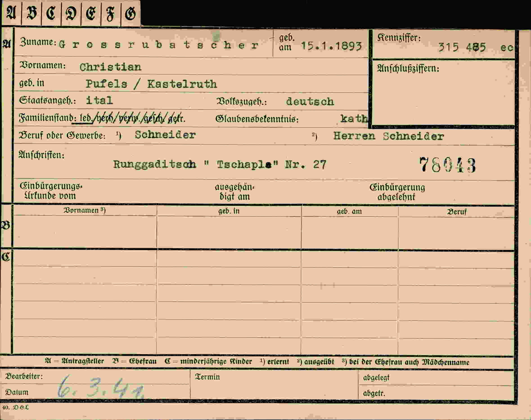Click the "Beruf oder Gewerbe:" label
Viewport: 531px width, 420px height.
tap(62, 135)
